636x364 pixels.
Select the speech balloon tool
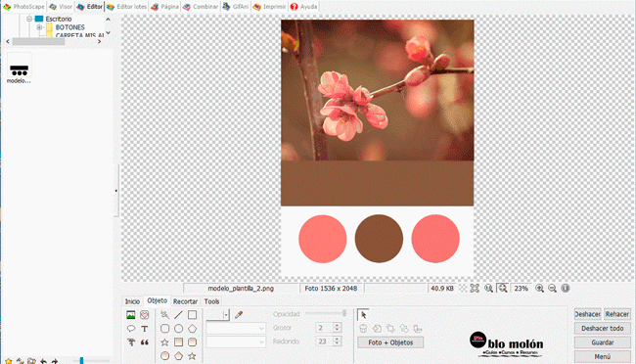coord(130,329)
